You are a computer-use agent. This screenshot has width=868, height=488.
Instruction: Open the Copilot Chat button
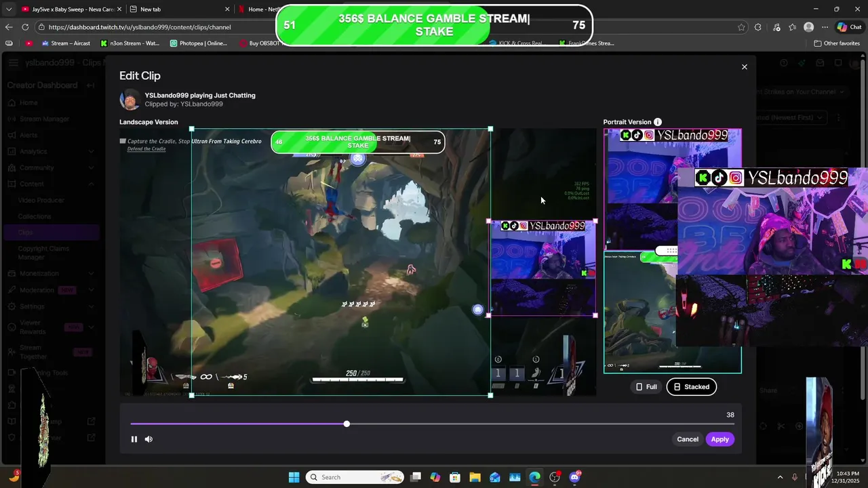tap(849, 27)
